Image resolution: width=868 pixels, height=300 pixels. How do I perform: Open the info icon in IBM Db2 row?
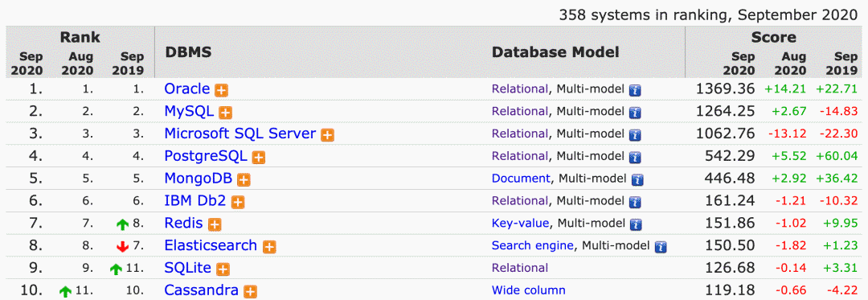point(635,203)
